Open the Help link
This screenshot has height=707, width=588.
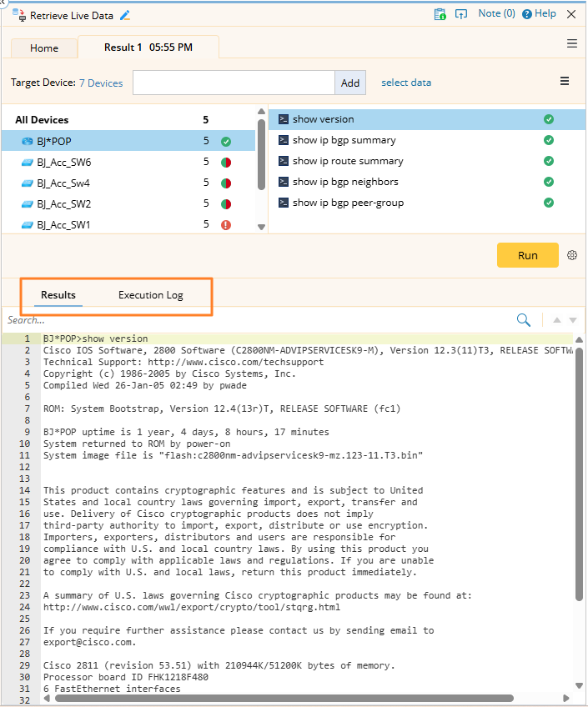[x=540, y=14]
